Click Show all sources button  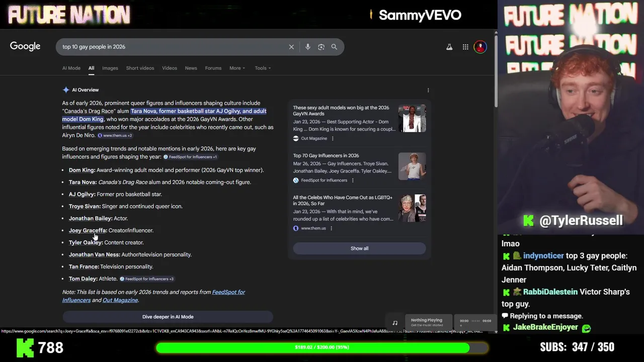pos(359,248)
